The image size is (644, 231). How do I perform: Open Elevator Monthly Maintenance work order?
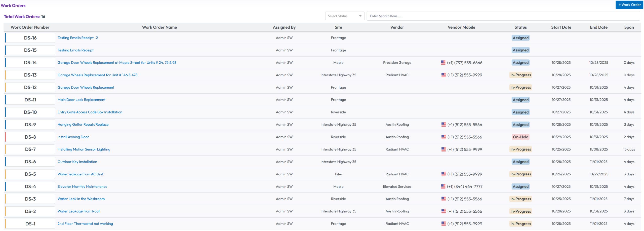(x=82, y=186)
